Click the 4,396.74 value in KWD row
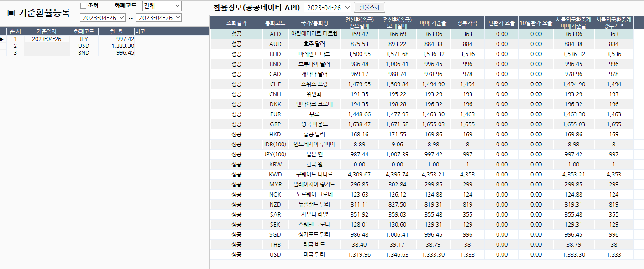 pos(397,175)
